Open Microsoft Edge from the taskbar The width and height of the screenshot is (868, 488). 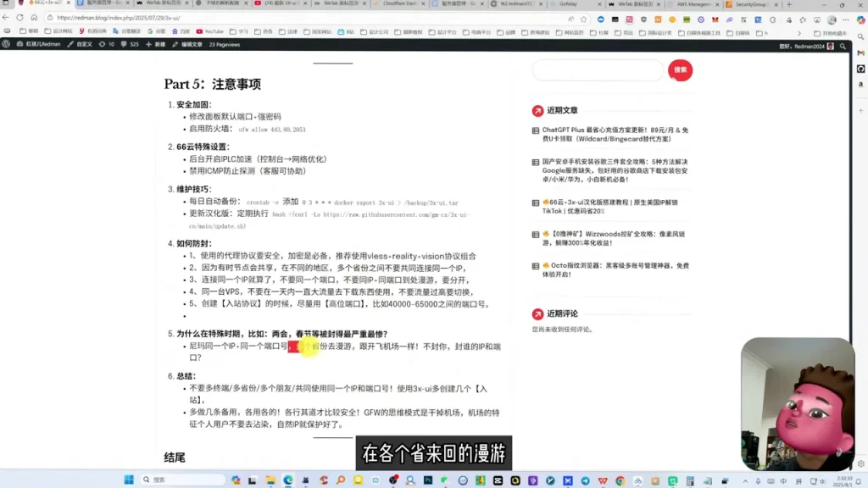288,480
